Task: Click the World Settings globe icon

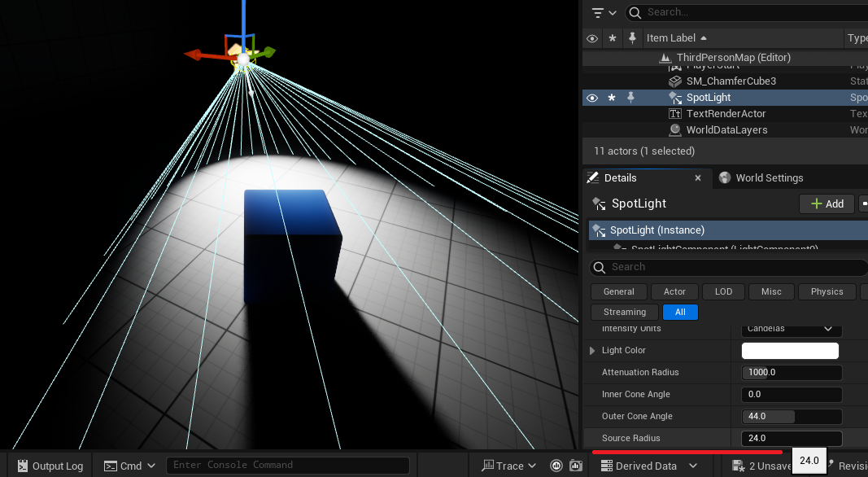Action: pyautogui.click(x=725, y=177)
